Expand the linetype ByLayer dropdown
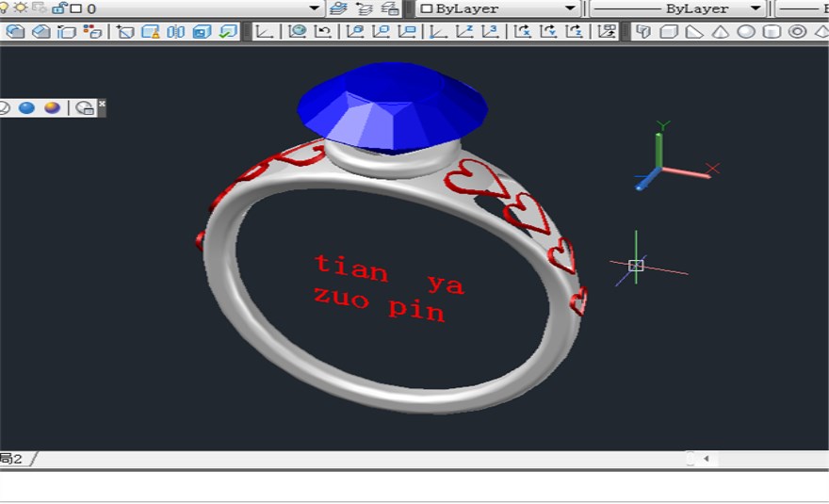The width and height of the screenshot is (829, 504). pyautogui.click(x=754, y=8)
